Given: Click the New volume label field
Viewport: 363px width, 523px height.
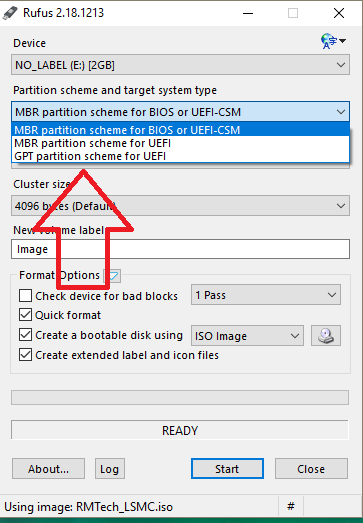Looking at the screenshot, I should click(180, 249).
